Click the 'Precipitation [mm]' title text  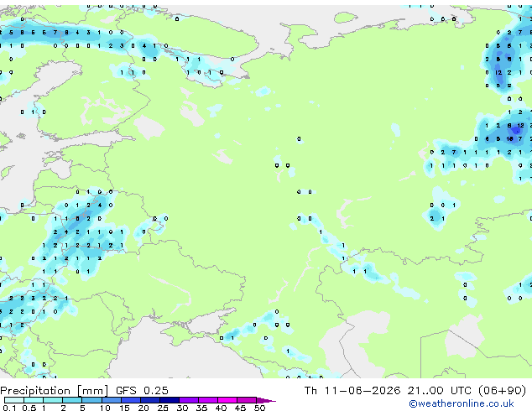(x=54, y=391)
